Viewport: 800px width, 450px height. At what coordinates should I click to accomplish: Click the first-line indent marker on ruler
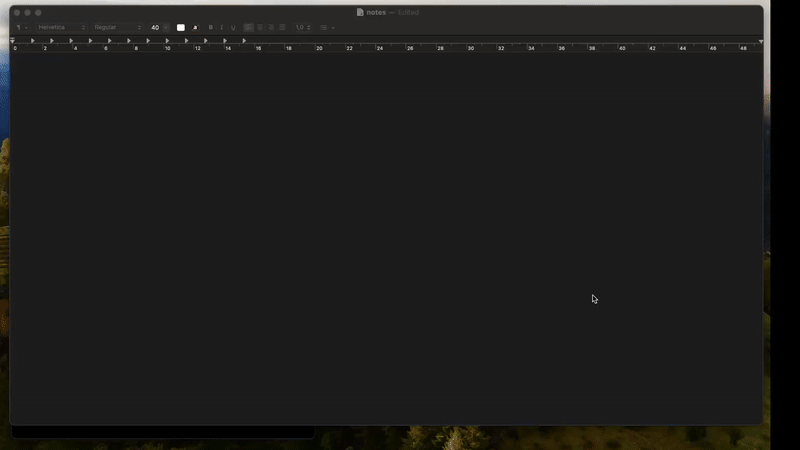click(13, 41)
